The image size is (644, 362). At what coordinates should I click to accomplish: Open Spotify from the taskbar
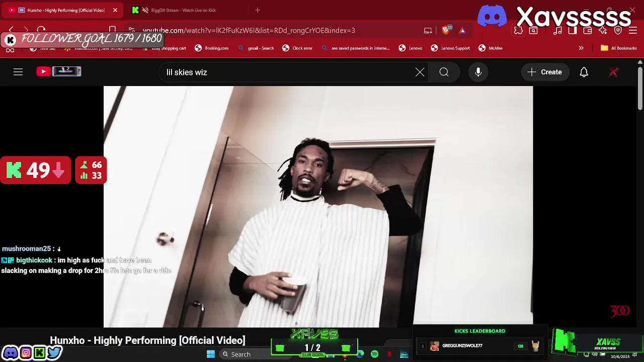375,354
